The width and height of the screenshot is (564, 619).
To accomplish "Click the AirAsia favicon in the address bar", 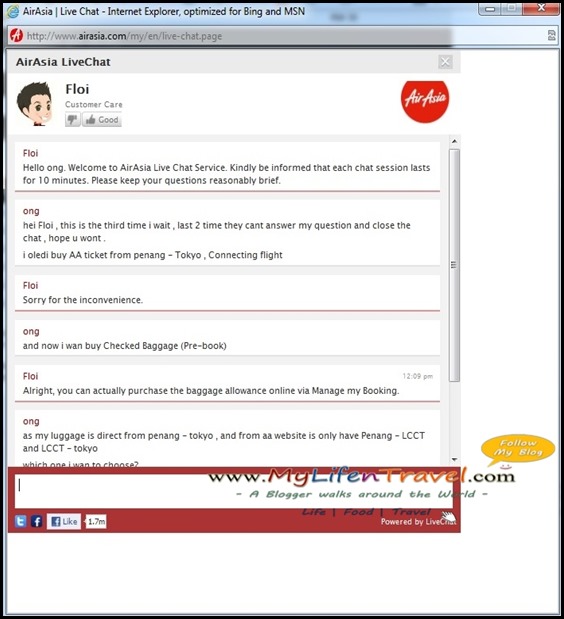I will (16, 36).
